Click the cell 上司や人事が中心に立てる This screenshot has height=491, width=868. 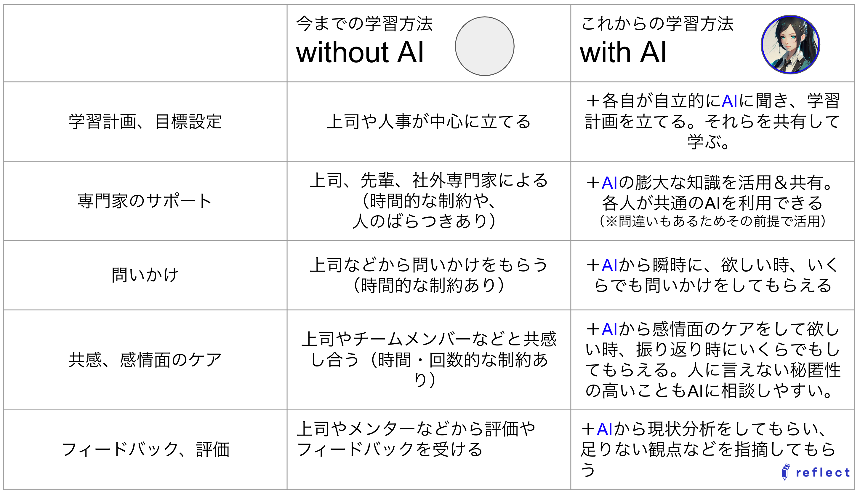(x=429, y=122)
